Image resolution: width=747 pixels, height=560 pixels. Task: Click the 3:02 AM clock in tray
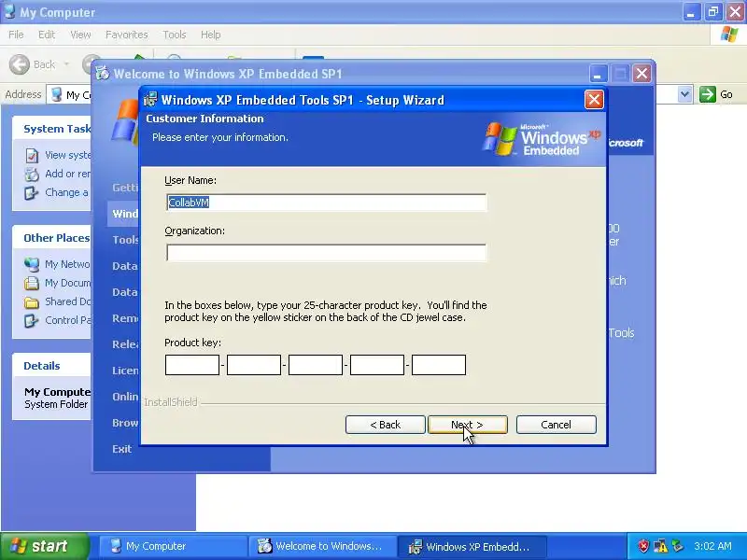(712, 546)
